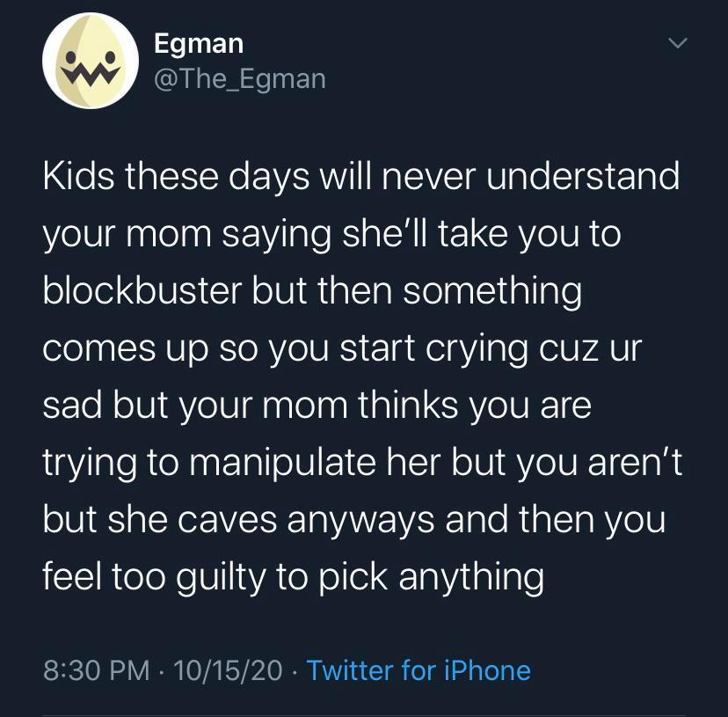Click the final word "anything" in the tweet
The width and height of the screenshot is (728, 717).
click(471, 578)
